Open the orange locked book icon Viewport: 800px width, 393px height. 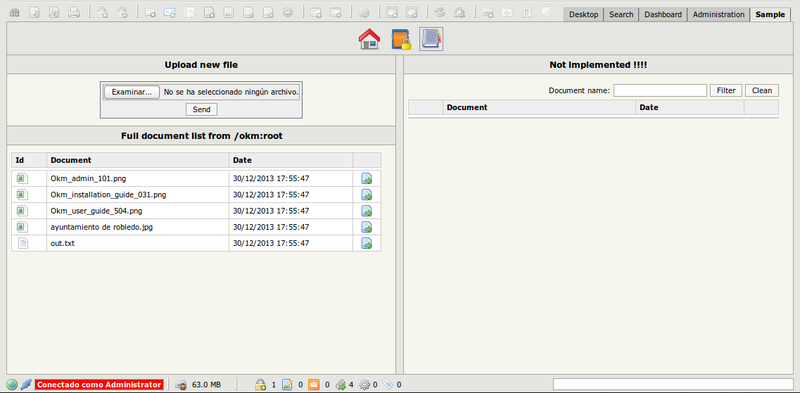(401, 39)
